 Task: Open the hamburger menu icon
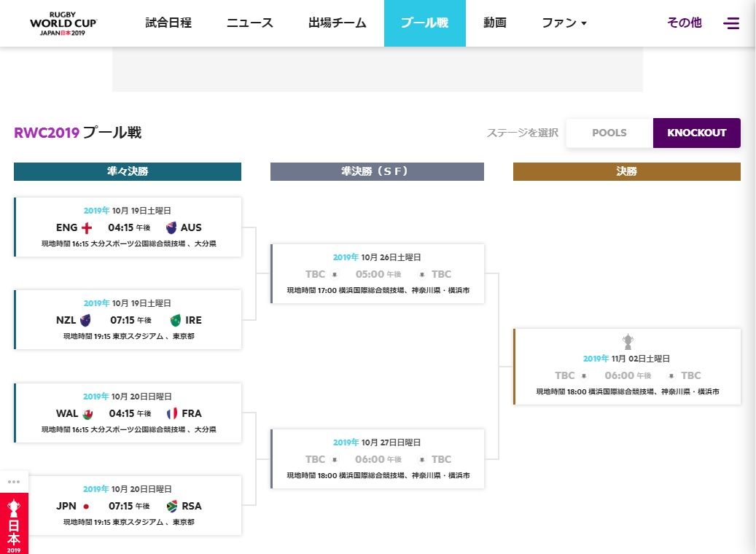(730, 23)
